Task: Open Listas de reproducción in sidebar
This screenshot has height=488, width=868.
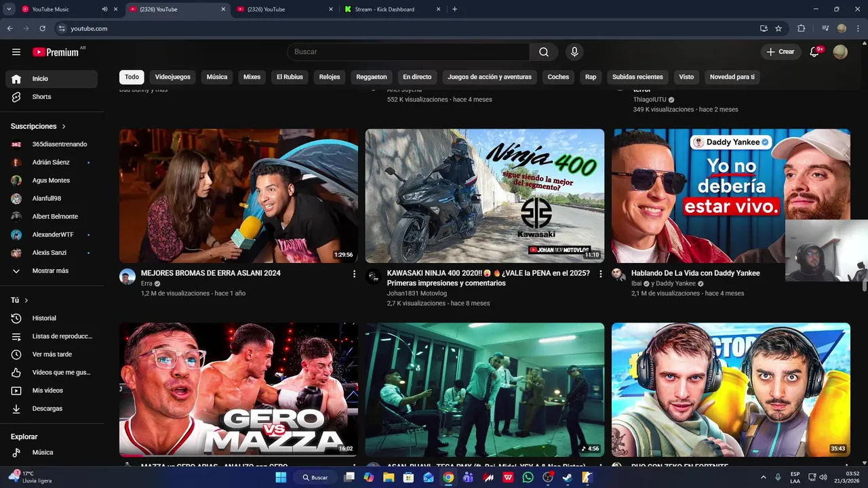Action: [x=52, y=336]
